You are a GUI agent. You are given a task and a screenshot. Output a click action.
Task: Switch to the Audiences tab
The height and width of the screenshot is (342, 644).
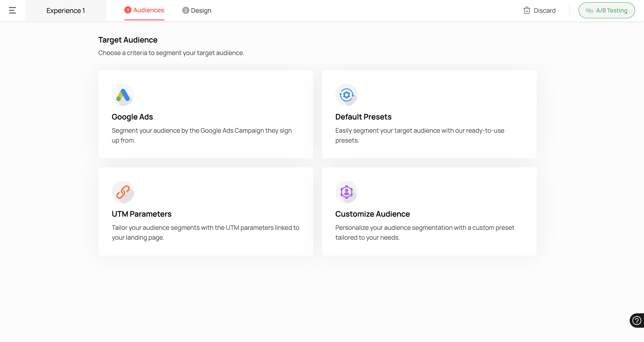[148, 10]
